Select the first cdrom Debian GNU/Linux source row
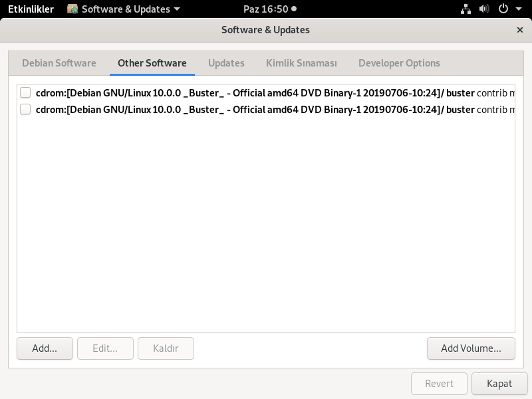The width and height of the screenshot is (532, 399). 266,92
